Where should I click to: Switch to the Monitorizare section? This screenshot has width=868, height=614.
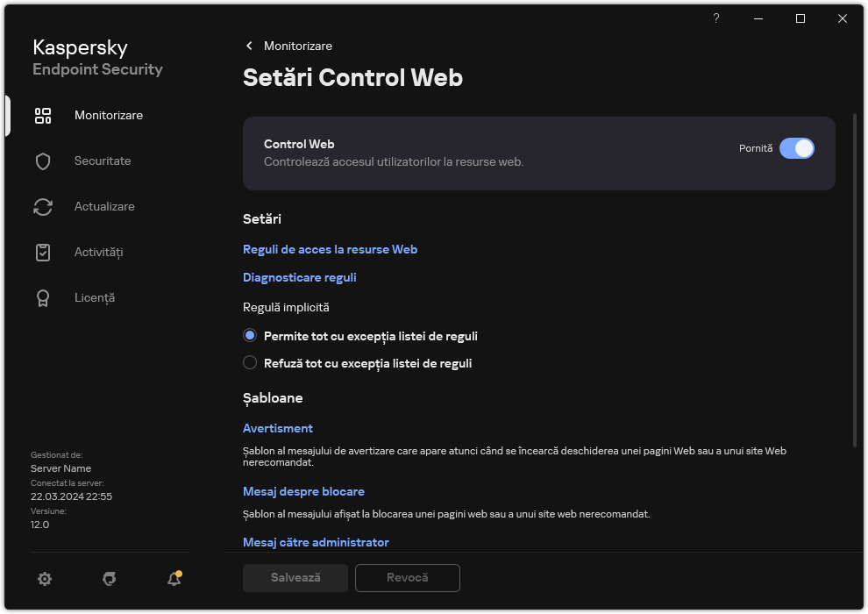pos(108,115)
